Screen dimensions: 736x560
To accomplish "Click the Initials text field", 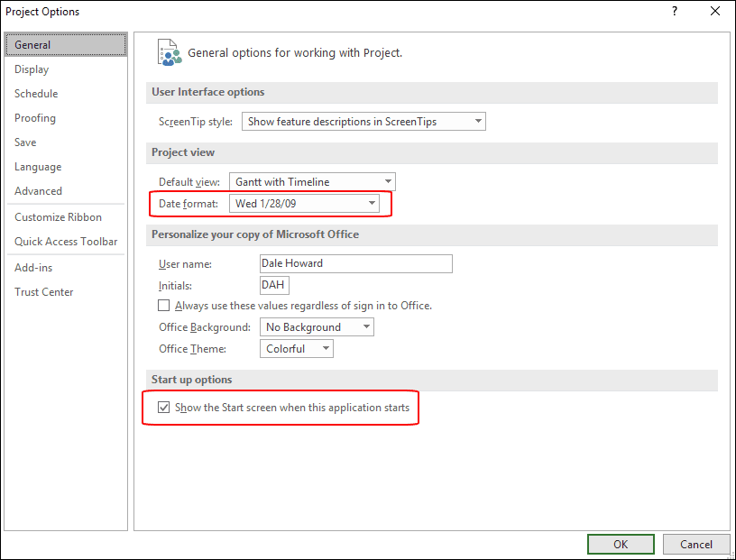I will click(x=274, y=285).
